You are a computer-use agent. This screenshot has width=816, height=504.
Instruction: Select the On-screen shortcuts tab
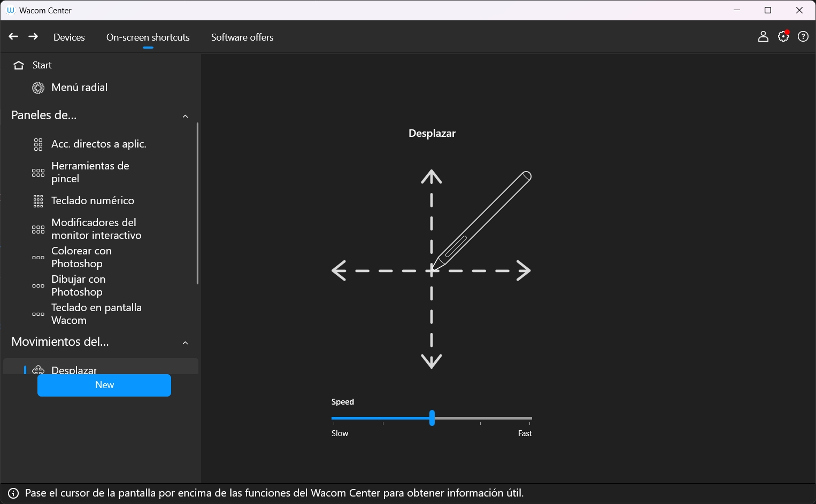(x=148, y=37)
